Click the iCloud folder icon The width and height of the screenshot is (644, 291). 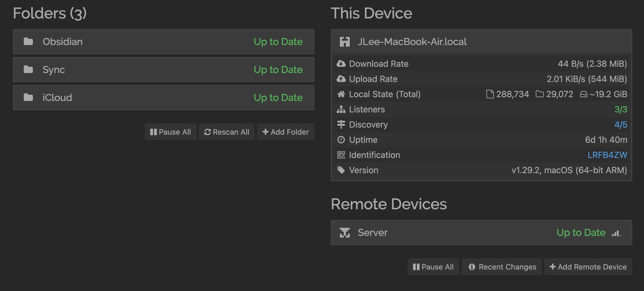(x=28, y=97)
